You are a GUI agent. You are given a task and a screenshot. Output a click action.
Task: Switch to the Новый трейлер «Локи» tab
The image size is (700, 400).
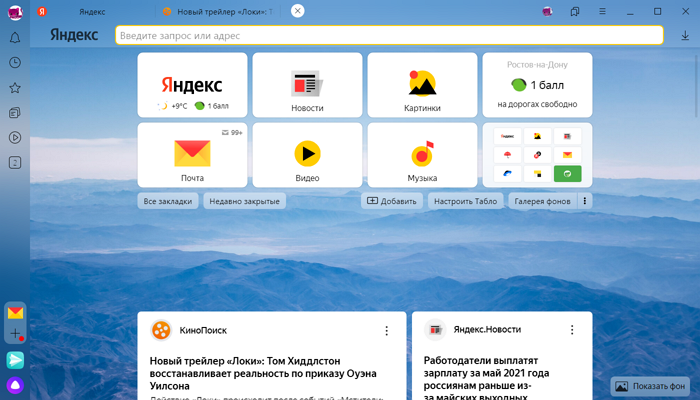pyautogui.click(x=219, y=12)
